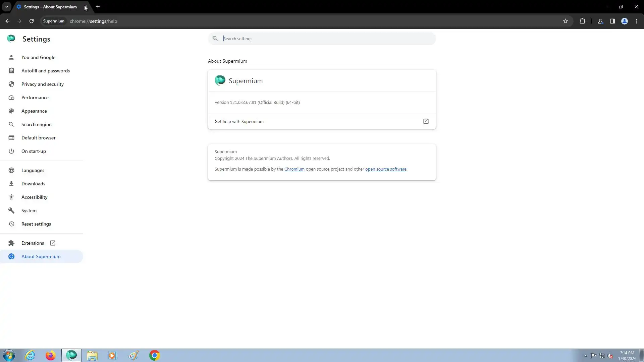Toggle the side panel icon
This screenshot has width=644, height=362.
[612, 21]
